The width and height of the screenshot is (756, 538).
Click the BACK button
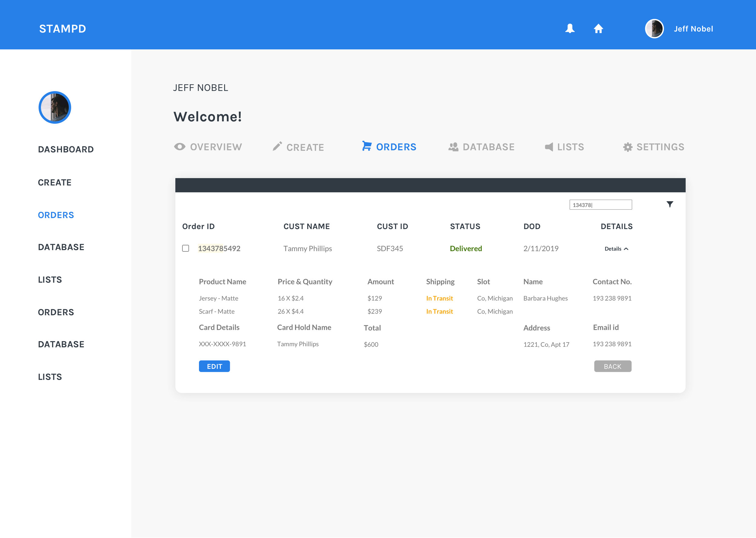[613, 366]
